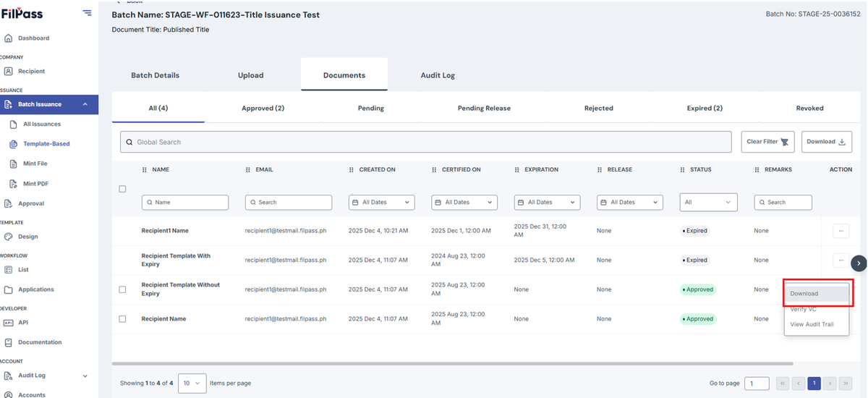Click the drag handle beside EMAIL column
868x398 pixels.
pos(248,169)
